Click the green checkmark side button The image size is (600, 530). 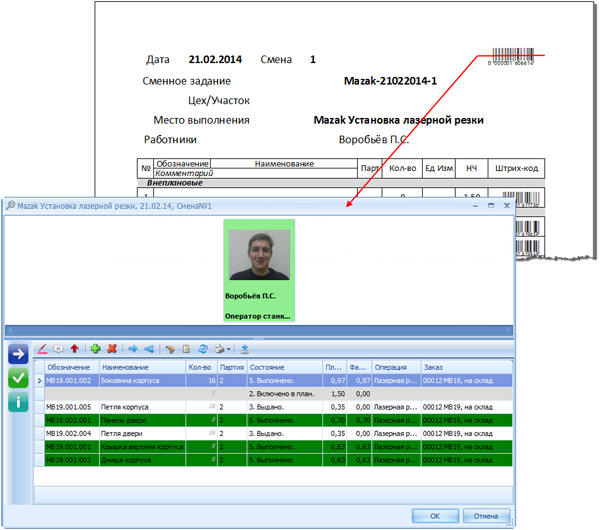[x=18, y=378]
